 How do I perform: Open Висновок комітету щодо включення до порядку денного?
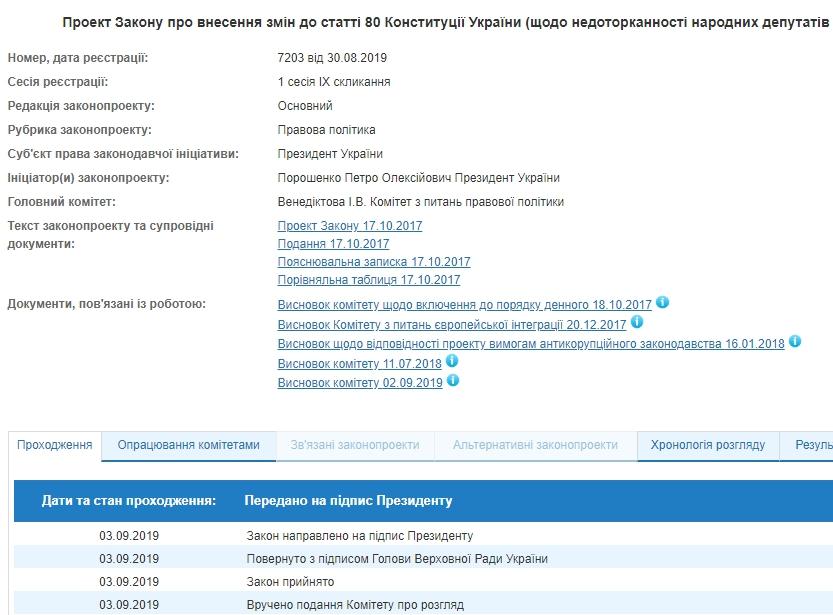(x=464, y=305)
